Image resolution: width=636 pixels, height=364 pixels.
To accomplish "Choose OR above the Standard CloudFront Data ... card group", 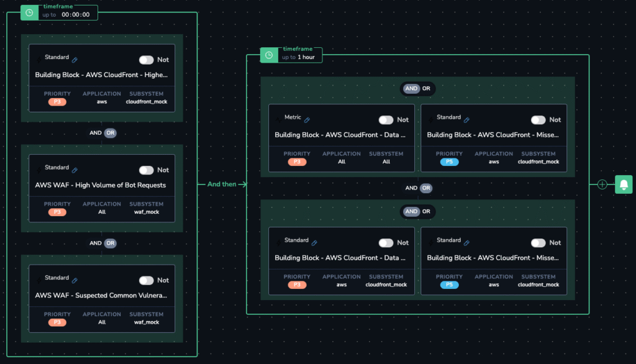I will point(426,212).
